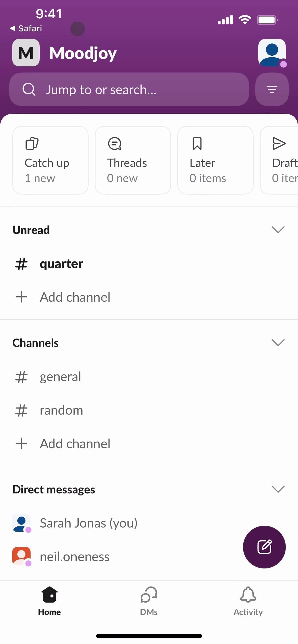Open the unread quarter channel
The height and width of the screenshot is (644, 298).
point(61,264)
